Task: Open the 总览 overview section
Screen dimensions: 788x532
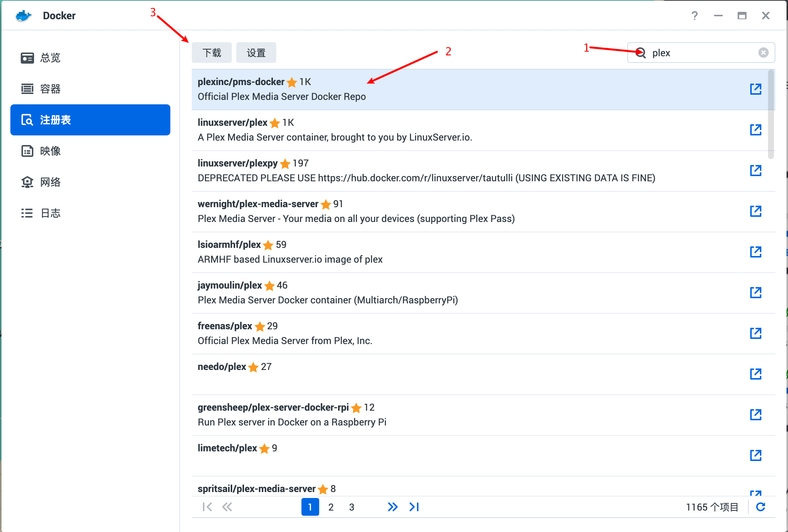Action: coord(90,58)
